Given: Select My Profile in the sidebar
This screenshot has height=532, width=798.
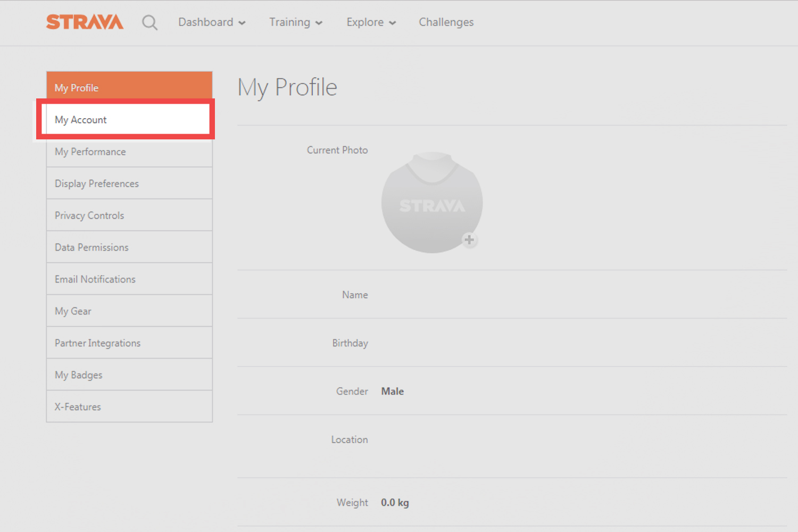Looking at the screenshot, I should (129, 88).
